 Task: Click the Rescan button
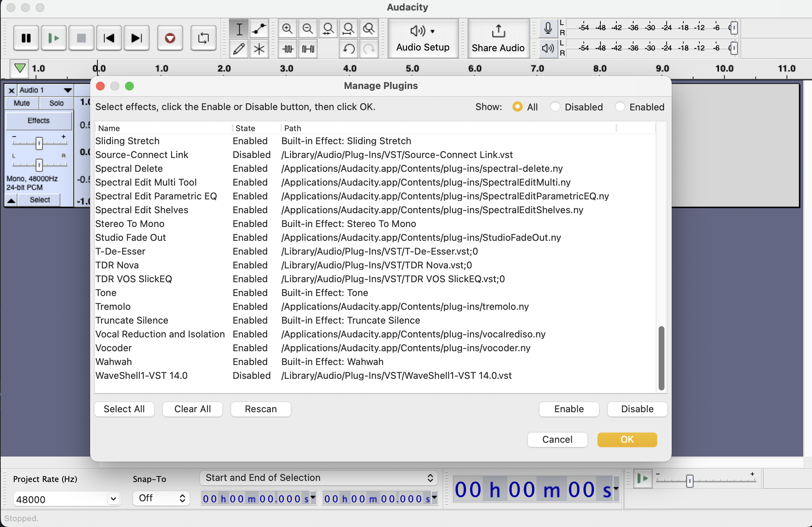tap(260, 409)
